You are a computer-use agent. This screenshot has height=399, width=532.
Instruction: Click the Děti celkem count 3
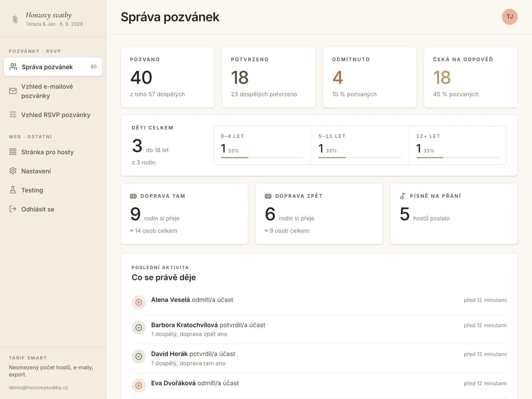[137, 146]
